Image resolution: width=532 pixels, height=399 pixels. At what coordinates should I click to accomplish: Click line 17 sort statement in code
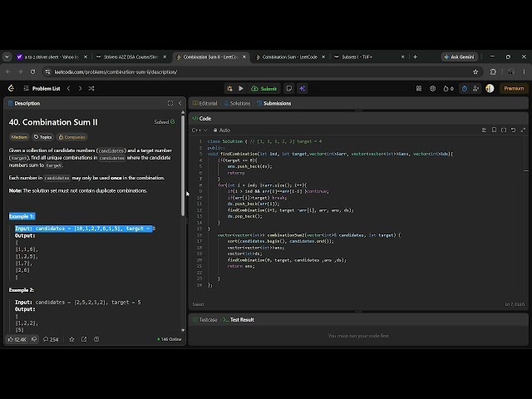click(x=281, y=241)
